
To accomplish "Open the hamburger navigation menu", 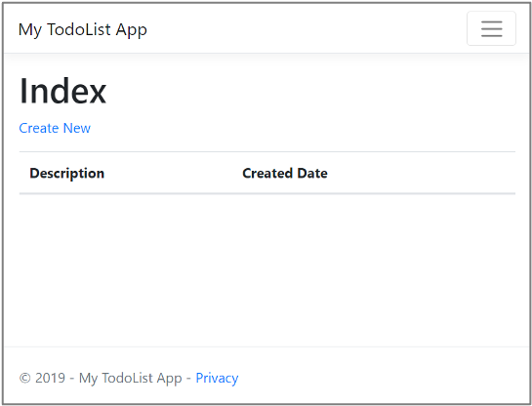I will 491,28.
